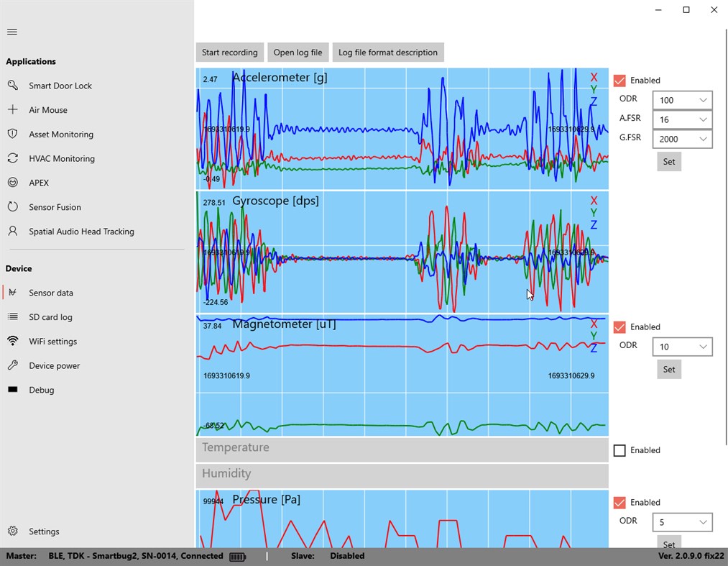Click the WiFi settings signal icon
This screenshot has height=566, width=728.
pyautogui.click(x=12, y=341)
